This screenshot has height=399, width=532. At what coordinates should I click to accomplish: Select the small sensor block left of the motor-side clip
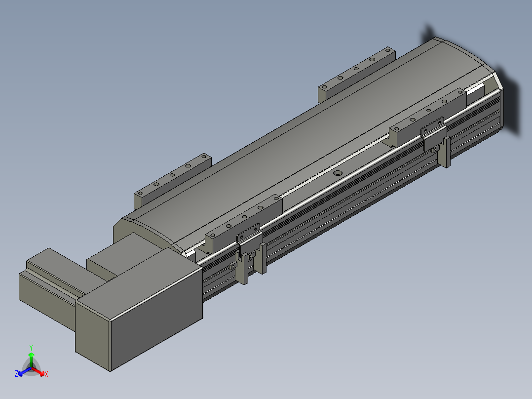point(233,267)
